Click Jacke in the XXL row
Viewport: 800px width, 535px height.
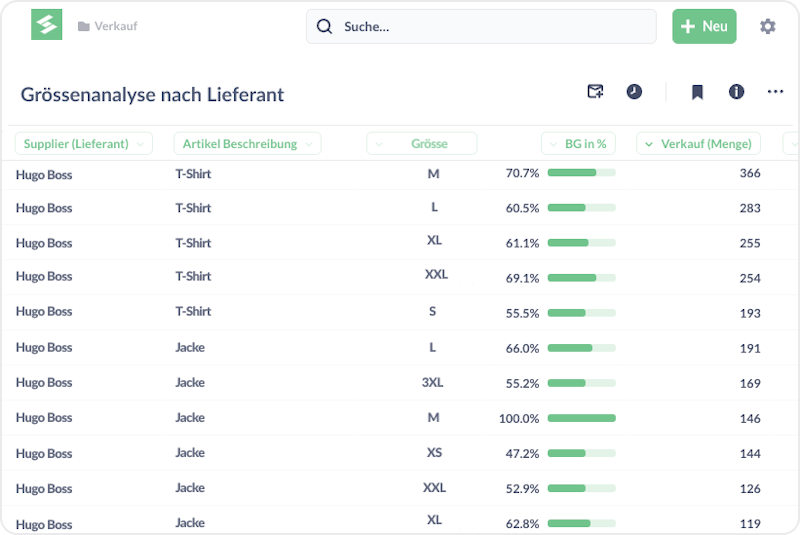pos(190,488)
